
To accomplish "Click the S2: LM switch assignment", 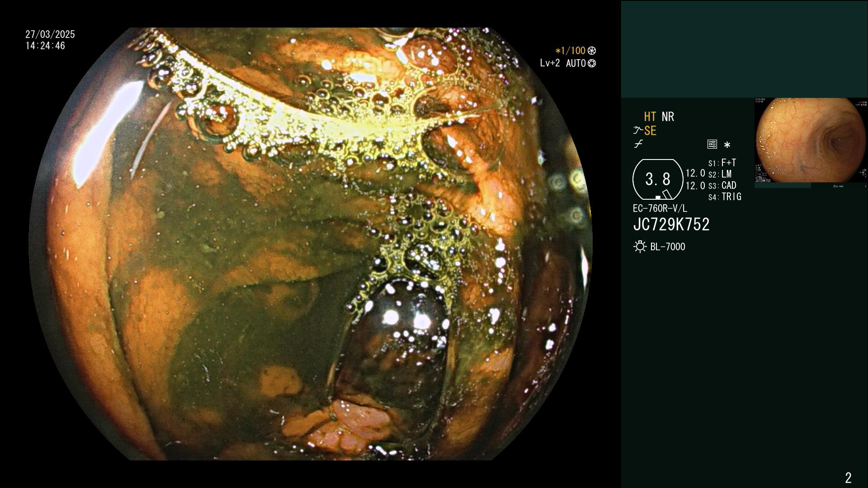I will [x=720, y=174].
